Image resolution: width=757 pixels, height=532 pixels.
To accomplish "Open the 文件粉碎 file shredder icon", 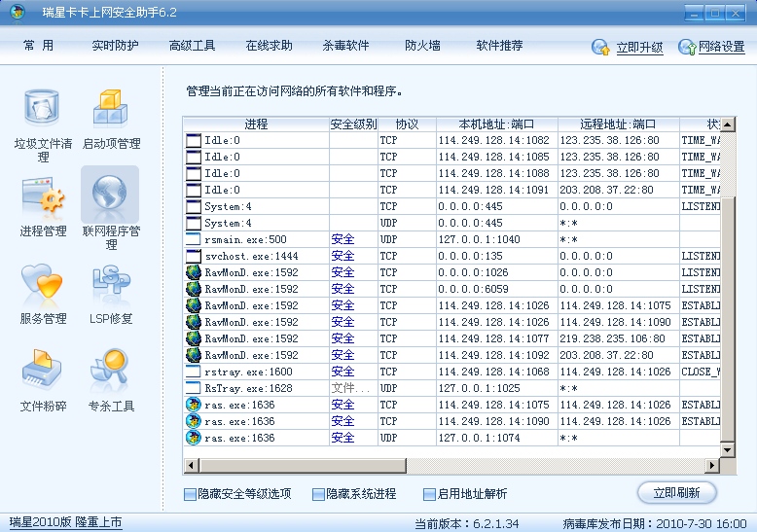I will [42, 368].
